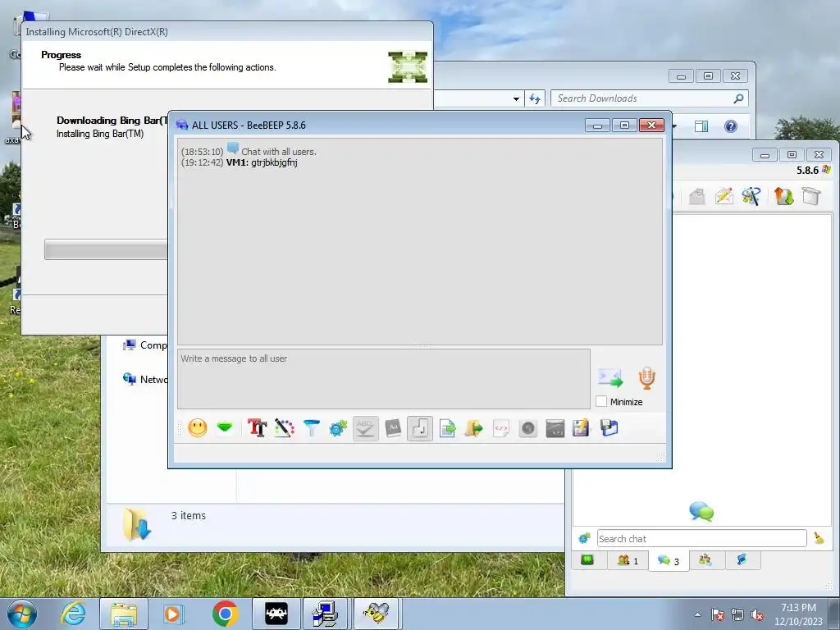Send a folder with the folder arrow icon
Image resolution: width=840 pixels, height=630 pixels.
coord(473,428)
